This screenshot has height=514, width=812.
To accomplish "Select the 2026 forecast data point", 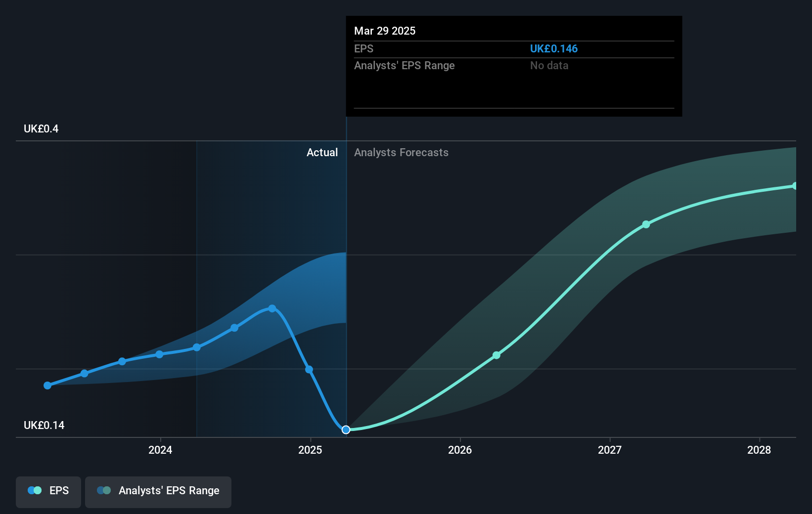I will point(496,355).
